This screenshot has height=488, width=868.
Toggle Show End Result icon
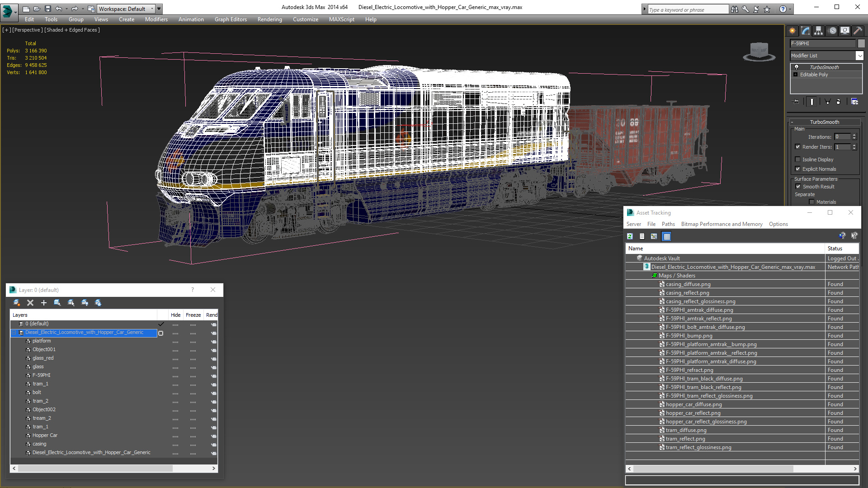pos(812,102)
